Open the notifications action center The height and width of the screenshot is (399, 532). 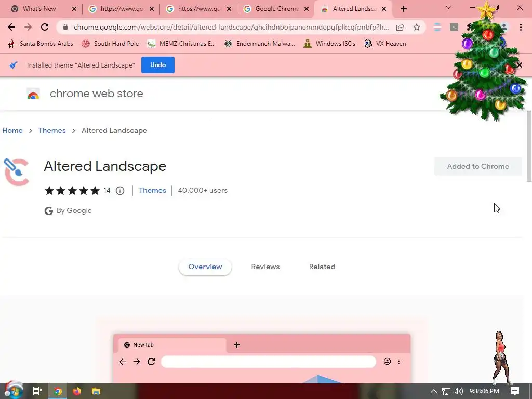(515, 391)
